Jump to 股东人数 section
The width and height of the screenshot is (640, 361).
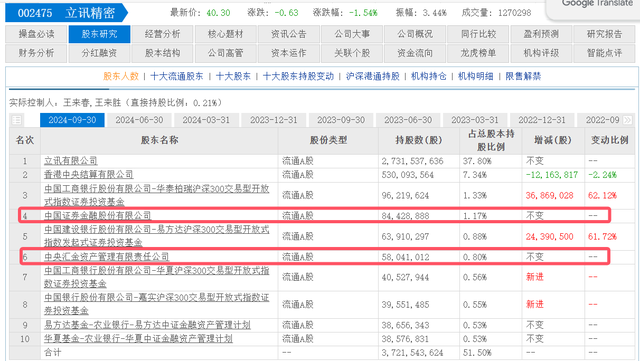point(121,76)
